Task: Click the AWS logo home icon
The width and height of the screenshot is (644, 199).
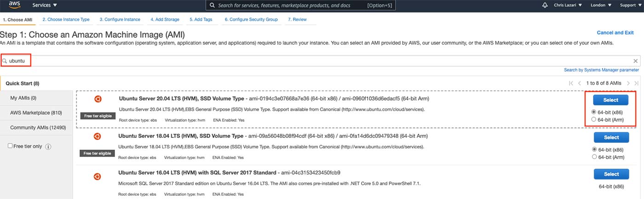Action: [x=15, y=6]
